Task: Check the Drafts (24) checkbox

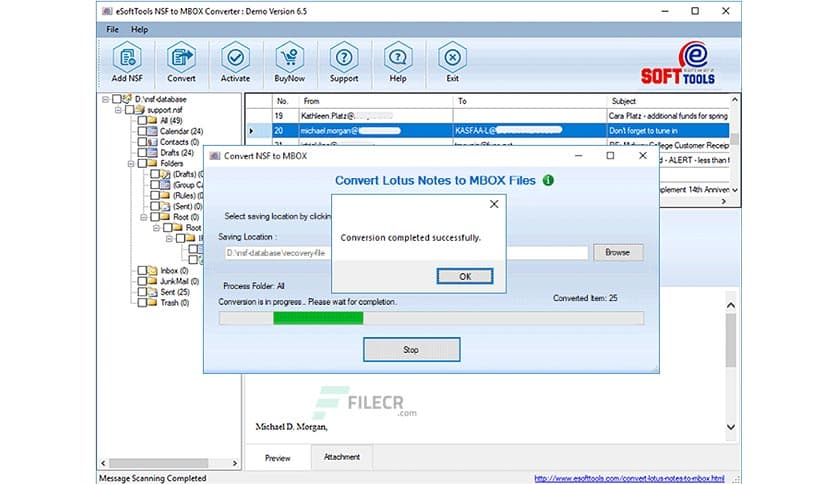Action: (142, 152)
